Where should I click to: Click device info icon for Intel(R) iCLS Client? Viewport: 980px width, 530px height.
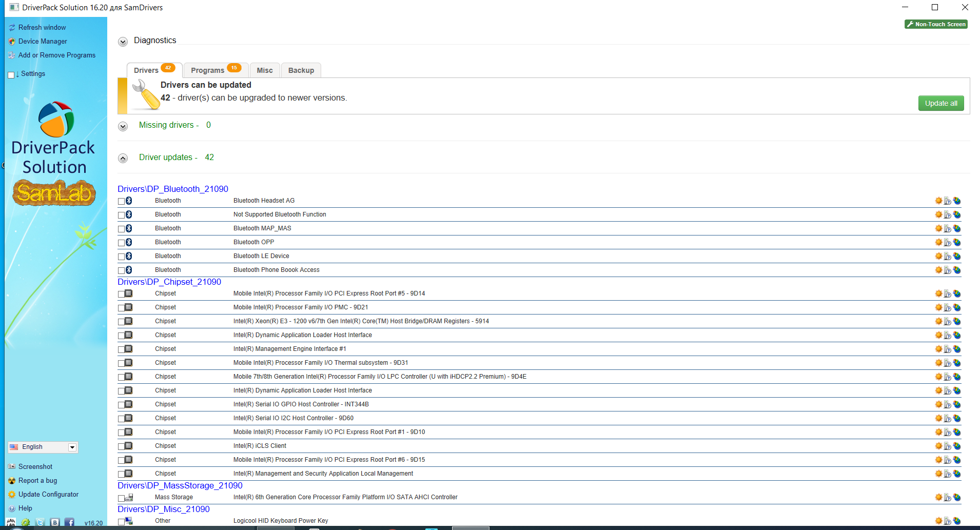948,446
